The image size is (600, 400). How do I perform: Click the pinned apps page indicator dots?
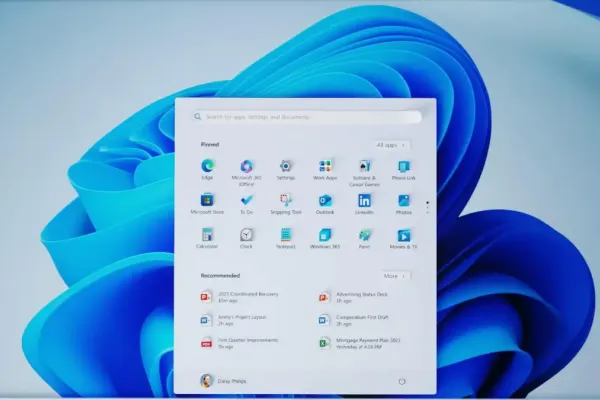pyautogui.click(x=427, y=207)
